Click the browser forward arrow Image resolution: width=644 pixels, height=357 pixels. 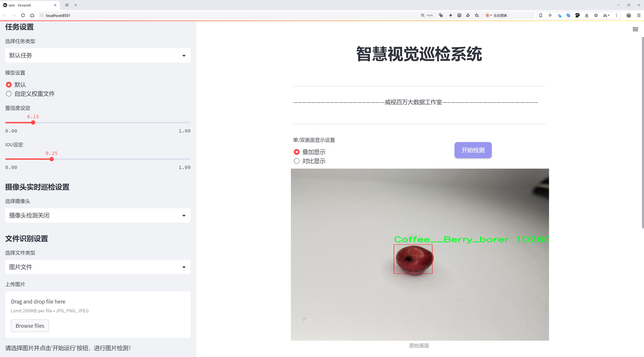point(14,15)
